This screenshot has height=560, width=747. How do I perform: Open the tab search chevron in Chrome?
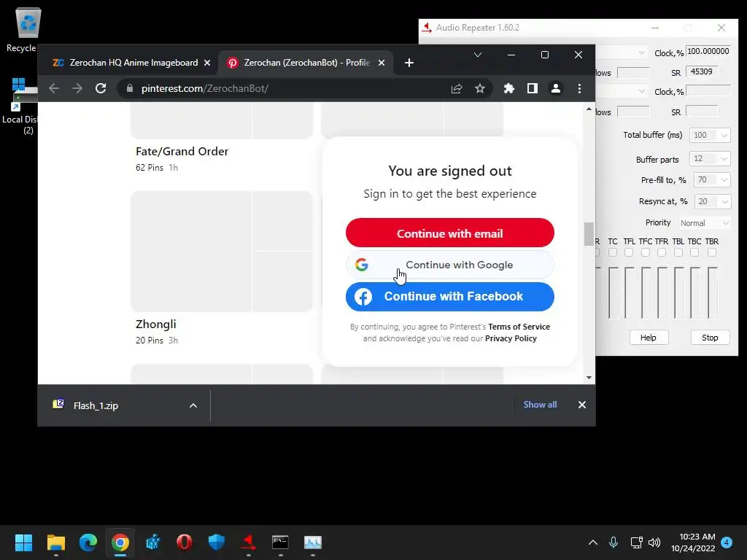[477, 55]
